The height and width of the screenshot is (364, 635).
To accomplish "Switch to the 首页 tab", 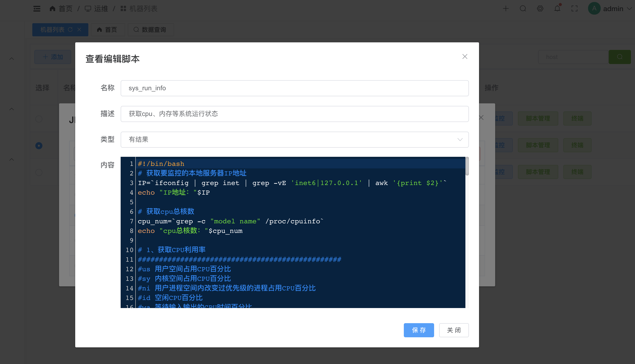I will [108, 30].
